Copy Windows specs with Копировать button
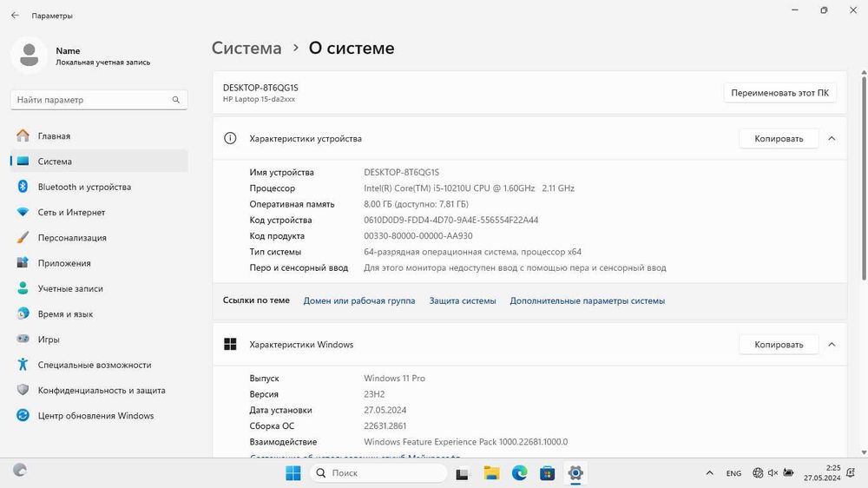 779,345
